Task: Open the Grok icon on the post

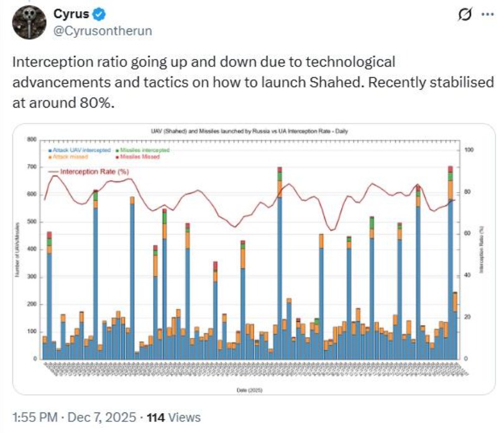Action: [x=463, y=15]
